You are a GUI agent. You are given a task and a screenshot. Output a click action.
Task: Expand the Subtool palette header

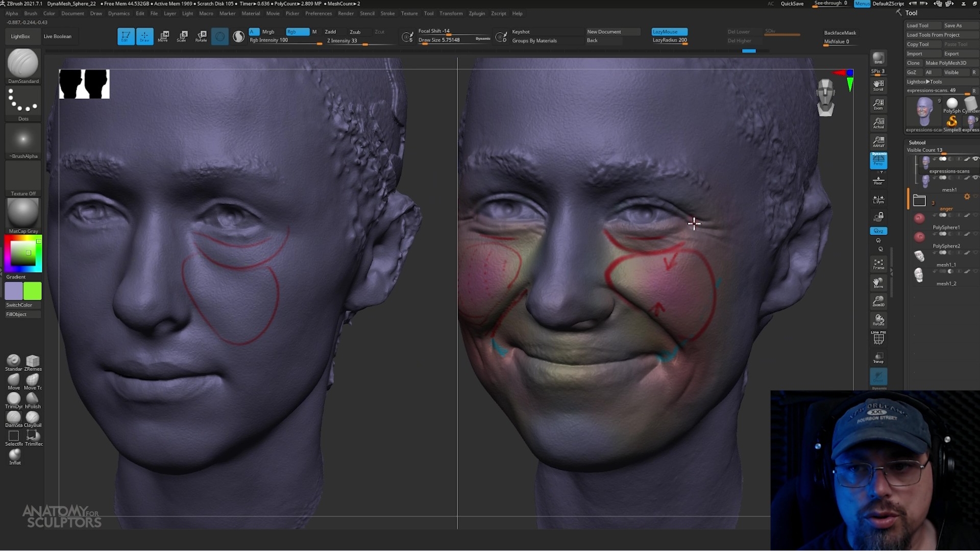917,142
